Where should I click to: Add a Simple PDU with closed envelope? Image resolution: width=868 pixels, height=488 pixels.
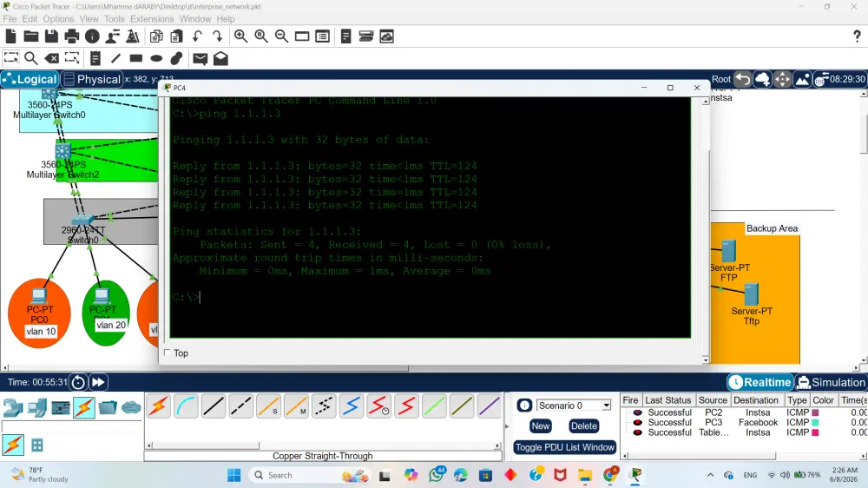201,58
